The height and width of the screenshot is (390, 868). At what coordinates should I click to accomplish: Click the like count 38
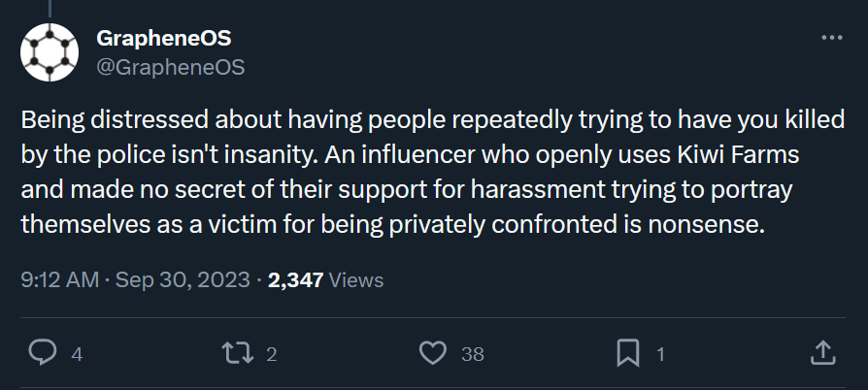tap(473, 355)
